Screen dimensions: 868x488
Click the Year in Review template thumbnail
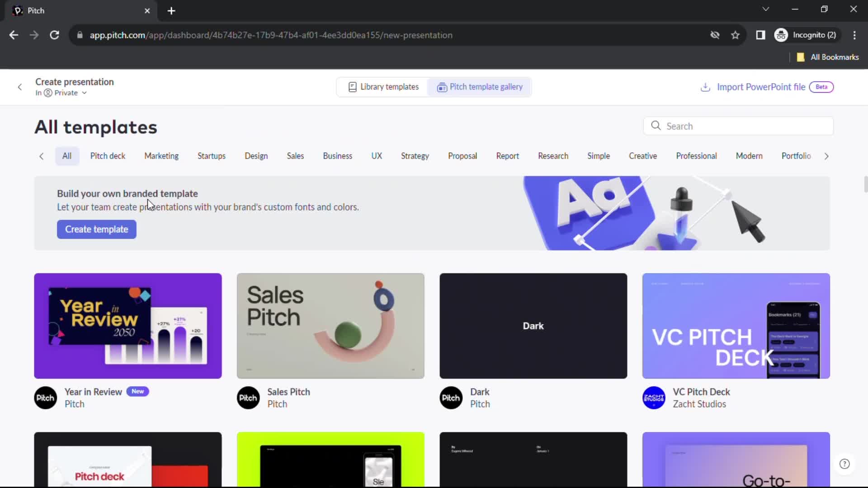[x=127, y=325]
